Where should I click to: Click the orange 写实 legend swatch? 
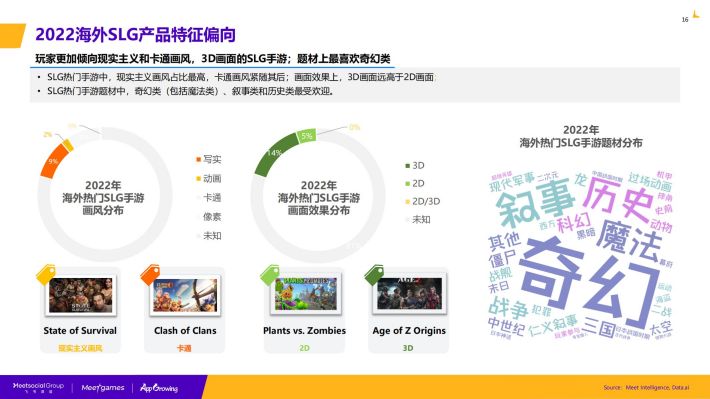tap(198, 159)
